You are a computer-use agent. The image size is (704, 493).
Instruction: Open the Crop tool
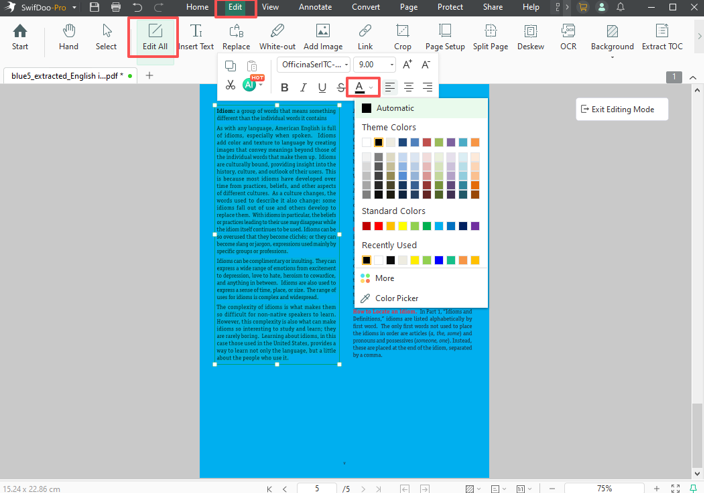pos(402,37)
